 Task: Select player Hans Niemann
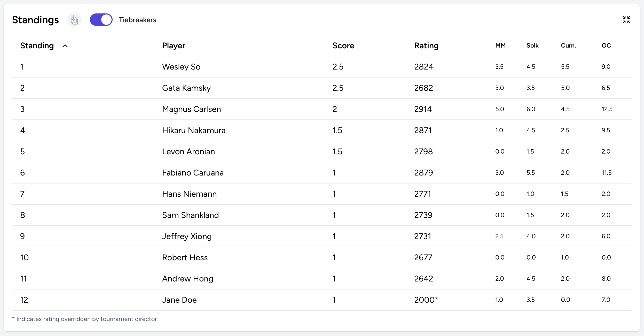coord(189,194)
